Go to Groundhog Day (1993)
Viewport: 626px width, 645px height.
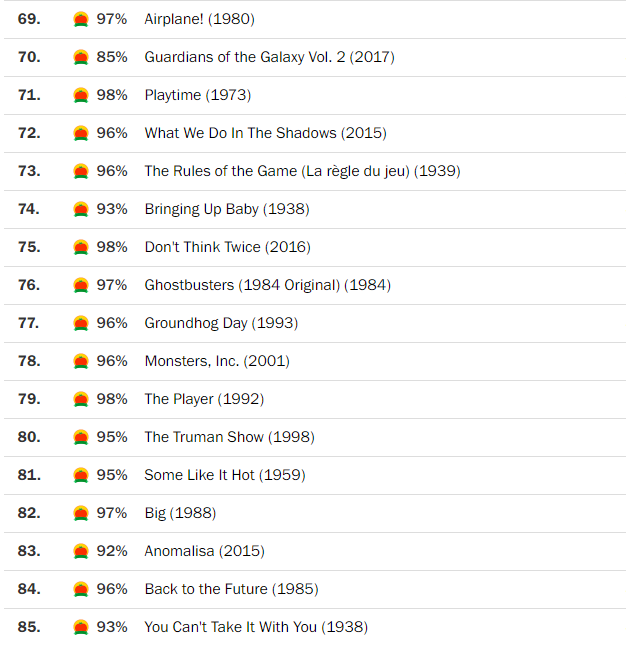coord(221,323)
